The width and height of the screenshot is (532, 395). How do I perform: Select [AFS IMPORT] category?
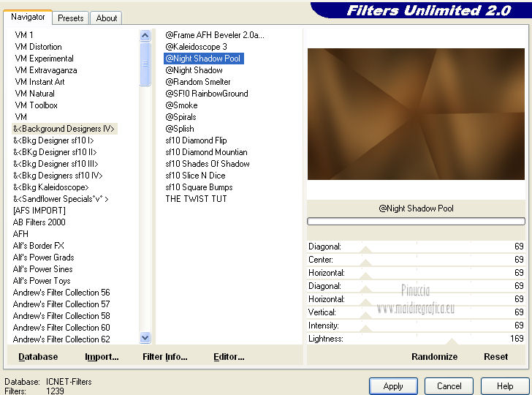pos(39,211)
